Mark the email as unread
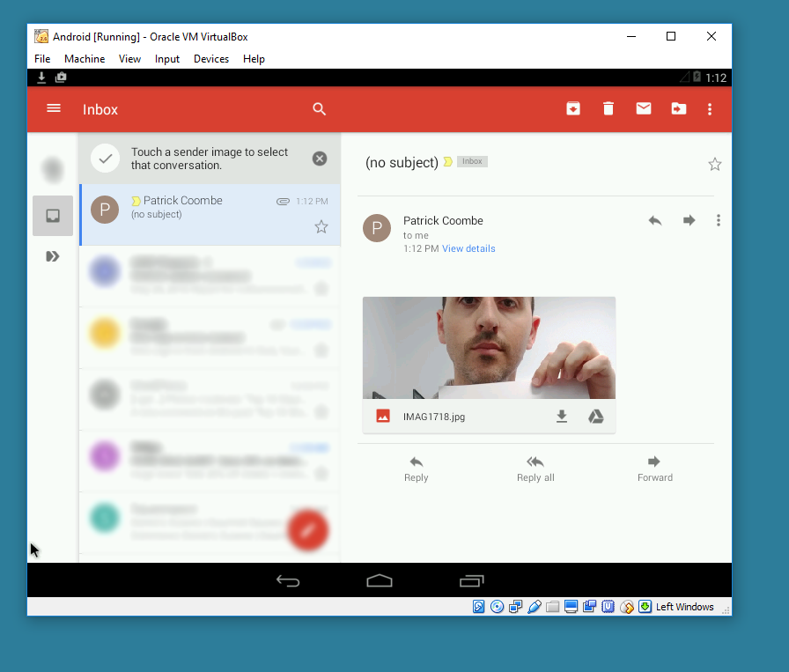The width and height of the screenshot is (789, 672). pyautogui.click(x=644, y=108)
